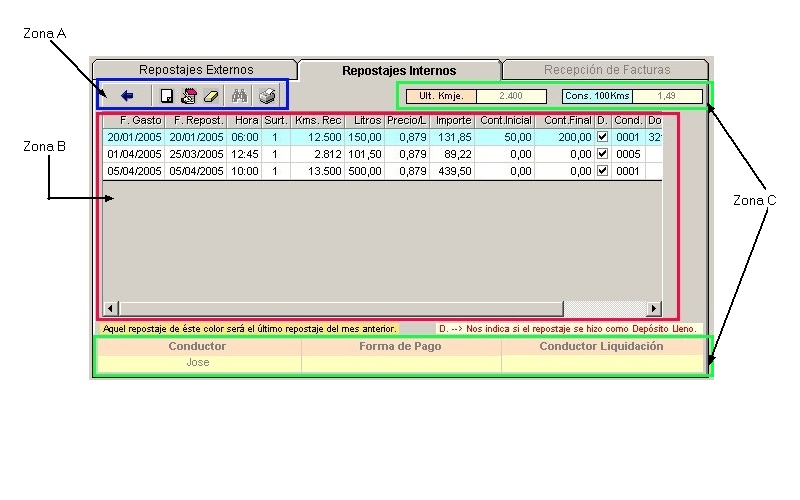Viewport: 800px width, 500px height.
Task: Select the Repostajes Internos tab
Action: [399, 70]
